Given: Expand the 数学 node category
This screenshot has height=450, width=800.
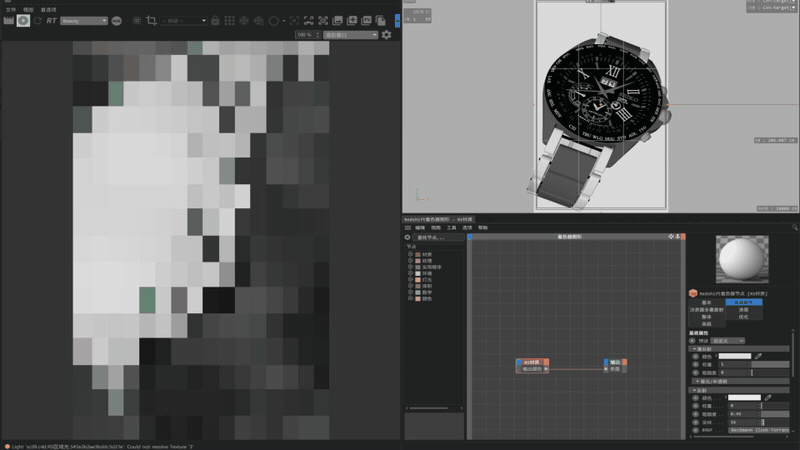Looking at the screenshot, I should [x=410, y=292].
